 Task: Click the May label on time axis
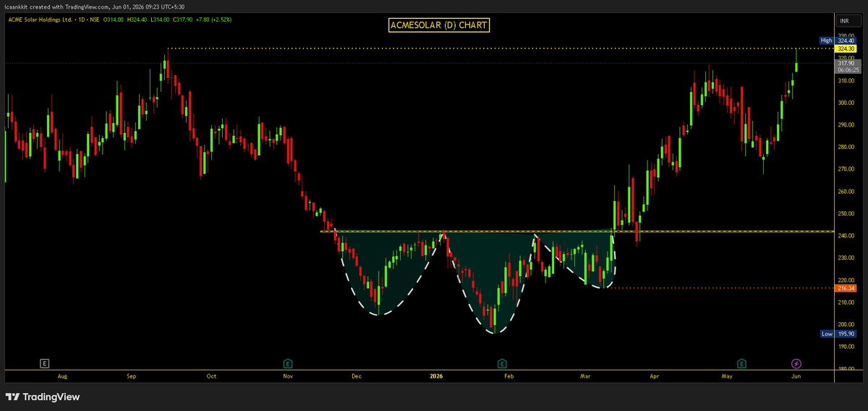click(x=727, y=376)
